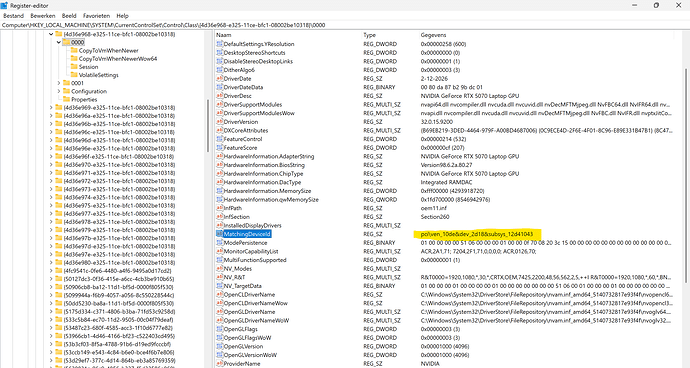This screenshot has width=690, height=368.
Task: Open the Favorieten menu
Action: 96,15
